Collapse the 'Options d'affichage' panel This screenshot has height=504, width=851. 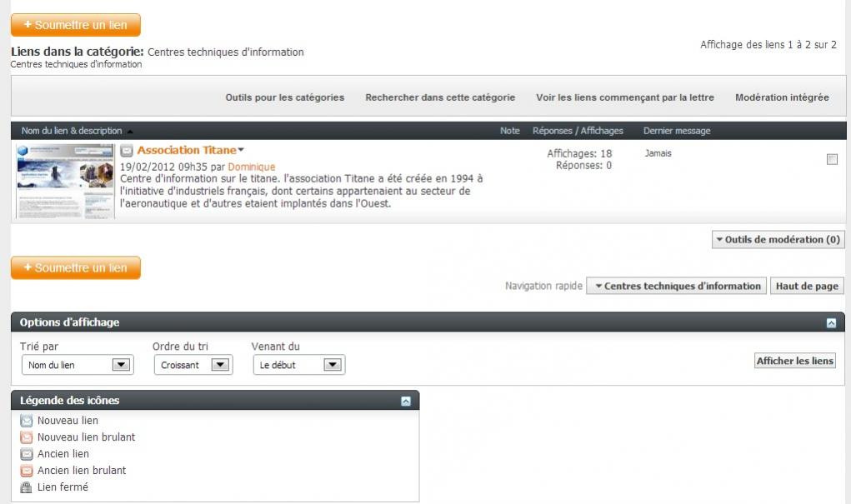point(831,323)
